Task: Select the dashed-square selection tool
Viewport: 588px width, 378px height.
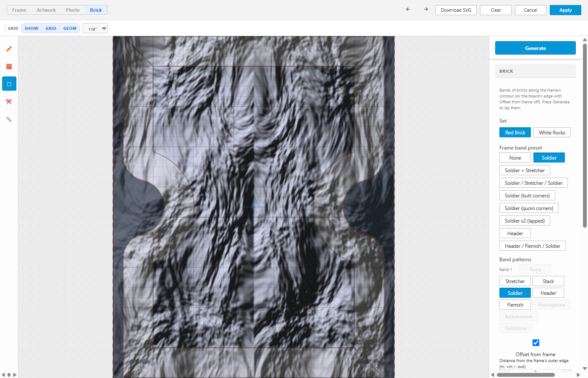Action: tap(9, 84)
